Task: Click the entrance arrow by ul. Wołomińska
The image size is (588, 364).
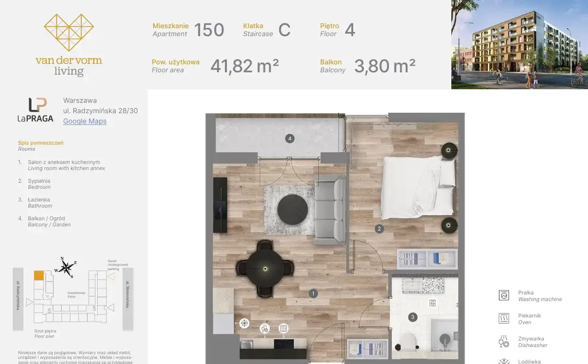Action: (111, 308)
